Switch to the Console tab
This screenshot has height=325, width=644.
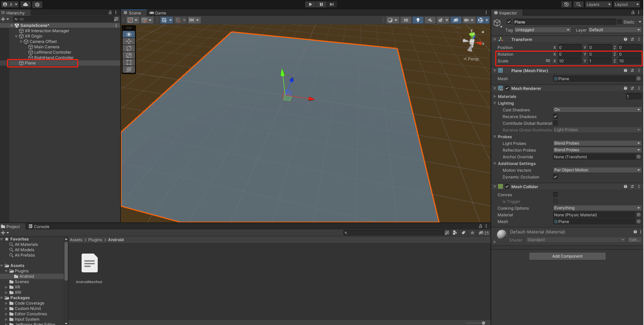(39, 227)
